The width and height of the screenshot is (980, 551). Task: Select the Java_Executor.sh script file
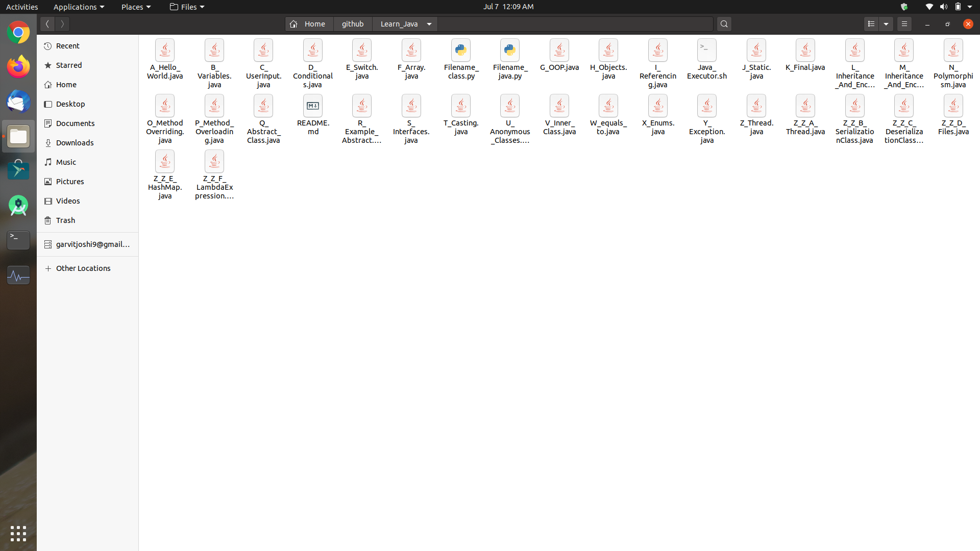(x=706, y=51)
